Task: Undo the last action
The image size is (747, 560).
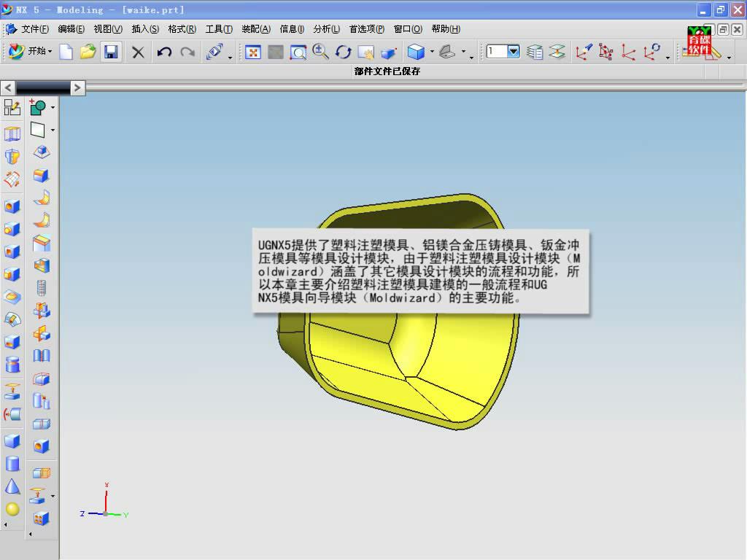Action: [164, 52]
